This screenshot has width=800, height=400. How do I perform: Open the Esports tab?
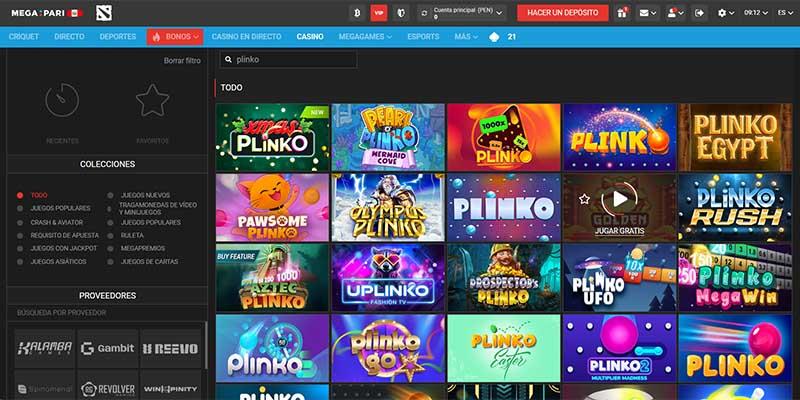click(x=423, y=37)
